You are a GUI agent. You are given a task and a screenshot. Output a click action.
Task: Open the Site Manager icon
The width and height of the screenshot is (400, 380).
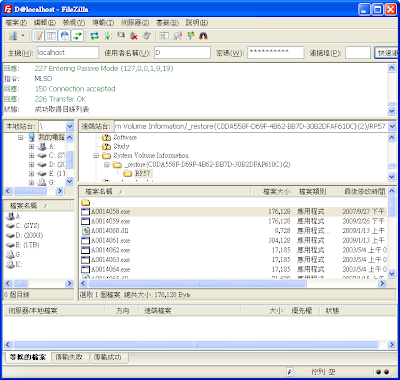(13, 36)
